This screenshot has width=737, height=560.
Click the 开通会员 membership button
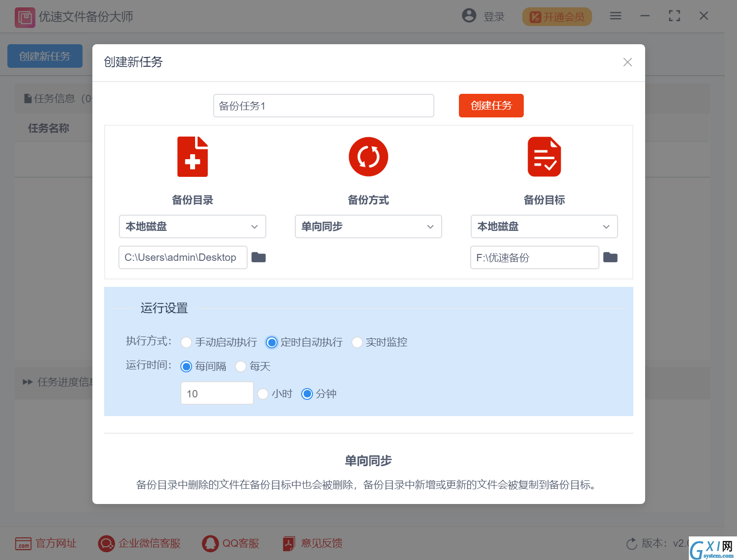[x=557, y=17]
